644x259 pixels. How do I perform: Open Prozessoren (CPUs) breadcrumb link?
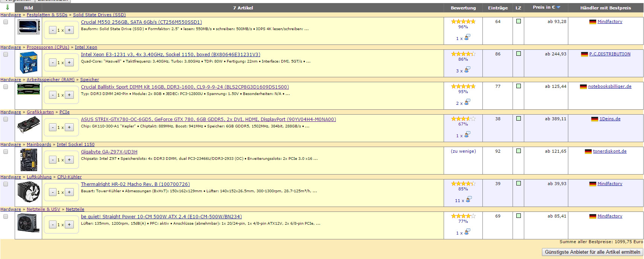48,47
